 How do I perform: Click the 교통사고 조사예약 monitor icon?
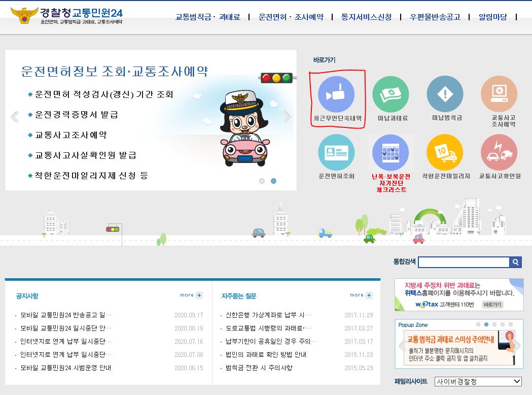pos(499,93)
